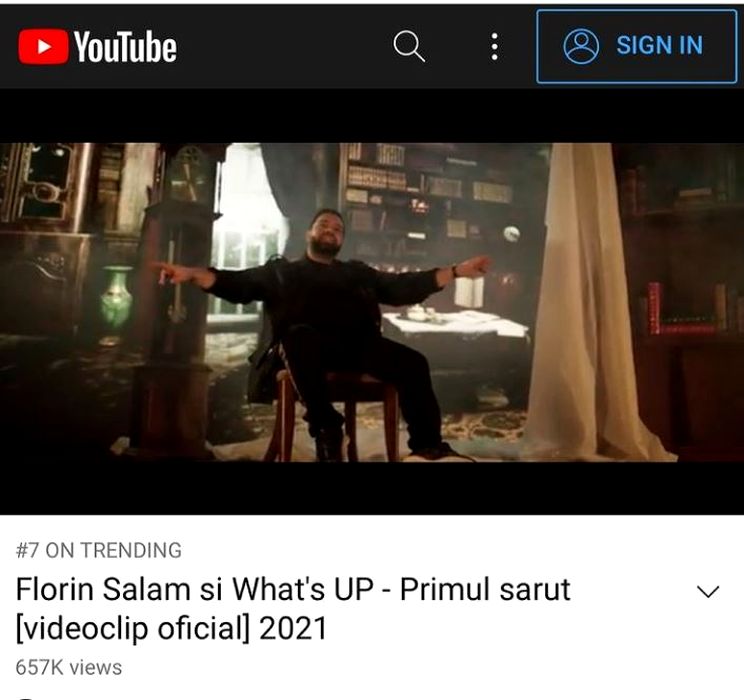Tap the top black letterbox bar
Viewport: 744px width, 700px height.
point(372,116)
